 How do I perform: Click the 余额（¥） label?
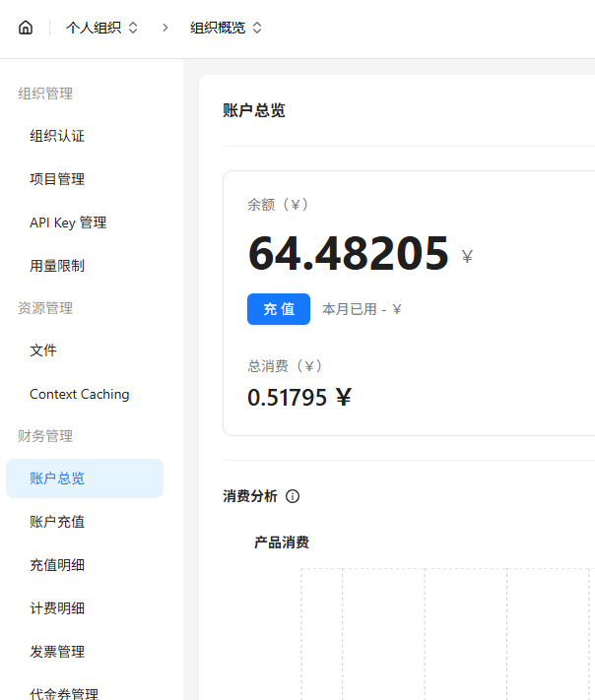[x=279, y=205]
